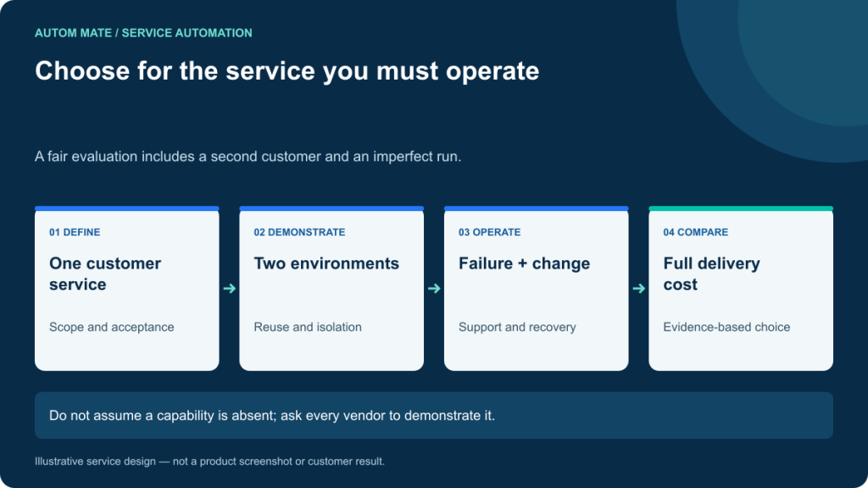
Task: Click the 'Scope and acceptance' text
Action: tap(112, 327)
